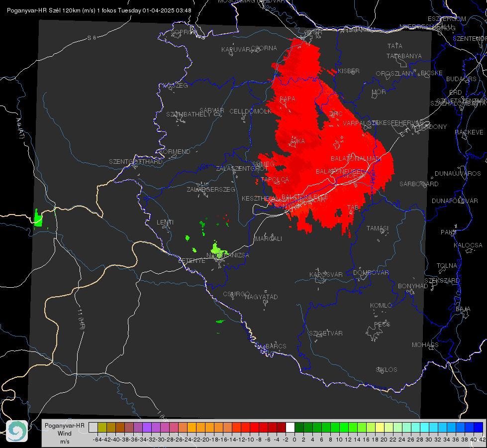This screenshot has height=448, width=487.
Task: Select the ZALAEGERSZEG label
Action: (x=211, y=189)
